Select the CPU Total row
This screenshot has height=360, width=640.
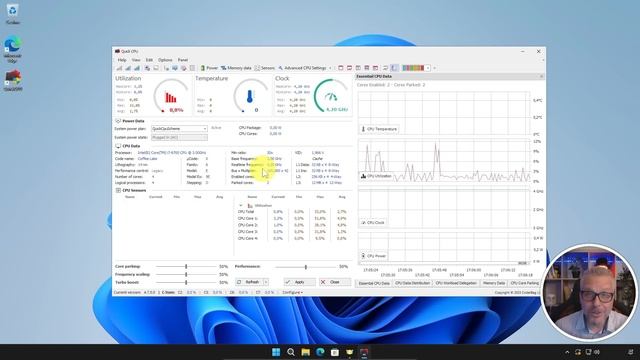point(292,212)
